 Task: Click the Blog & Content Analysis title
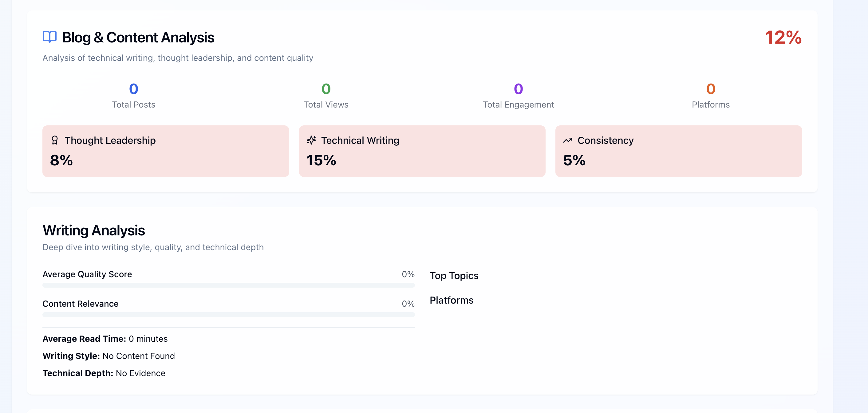[x=138, y=37]
